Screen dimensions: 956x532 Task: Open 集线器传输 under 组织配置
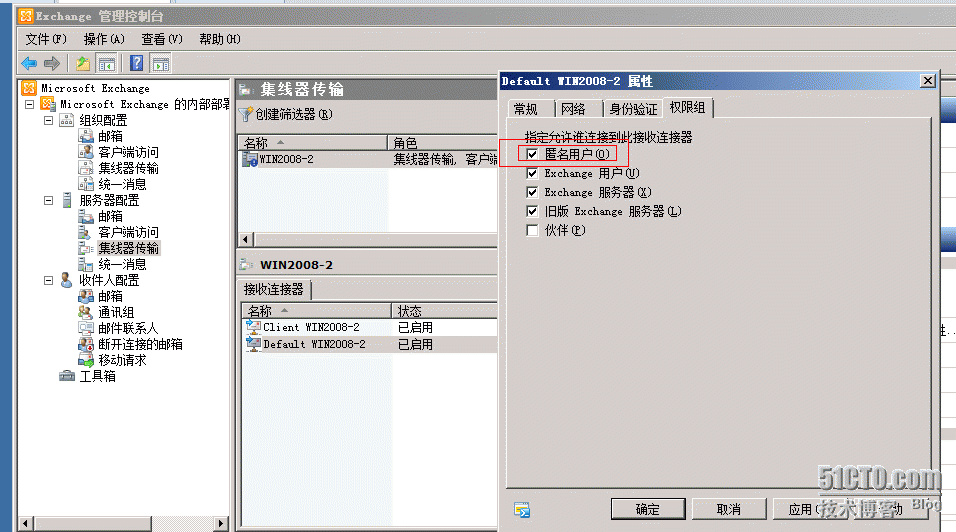pyautogui.click(x=128, y=168)
